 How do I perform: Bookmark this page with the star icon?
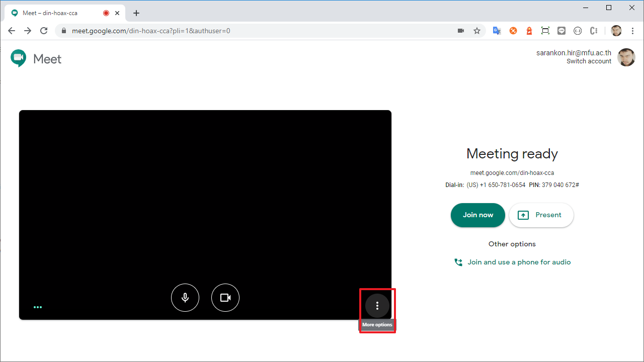477,31
